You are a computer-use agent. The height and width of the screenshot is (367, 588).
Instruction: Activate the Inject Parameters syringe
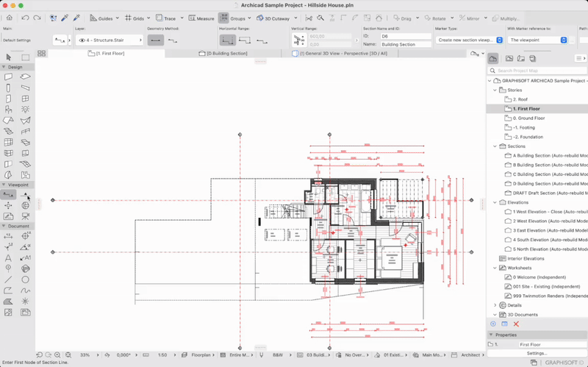pos(76,18)
